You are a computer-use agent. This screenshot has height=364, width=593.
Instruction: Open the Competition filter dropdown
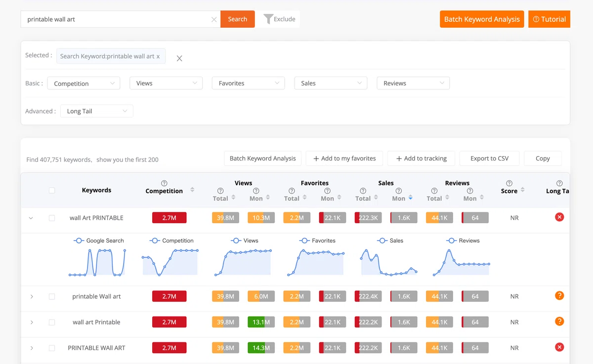pyautogui.click(x=84, y=83)
